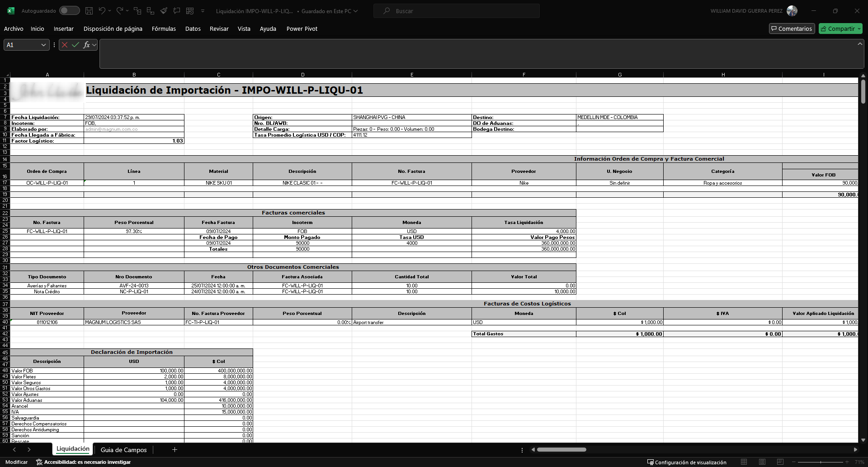The width and height of the screenshot is (868, 467).
Task: Switch to Page Layout view icon
Action: (762, 462)
